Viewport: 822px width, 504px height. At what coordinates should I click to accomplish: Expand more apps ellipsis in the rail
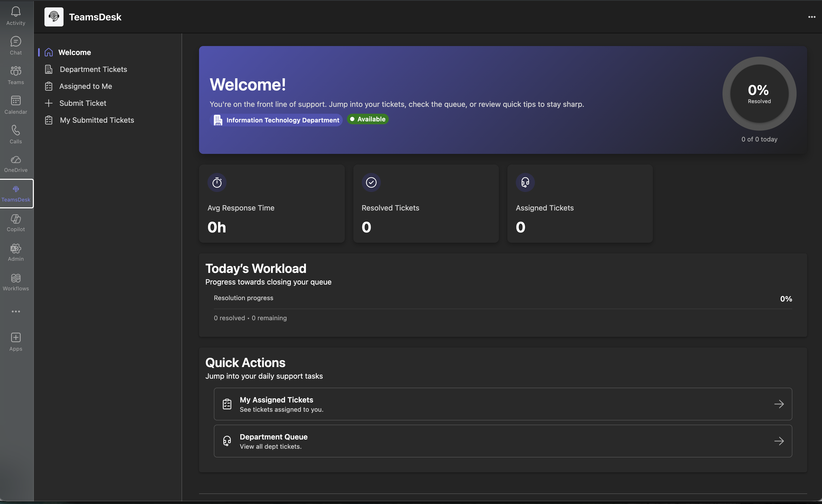point(16,311)
